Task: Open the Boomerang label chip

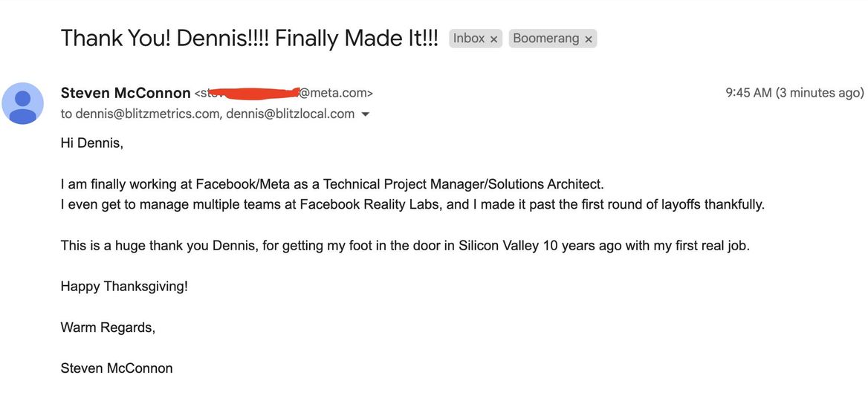Action: pos(545,38)
